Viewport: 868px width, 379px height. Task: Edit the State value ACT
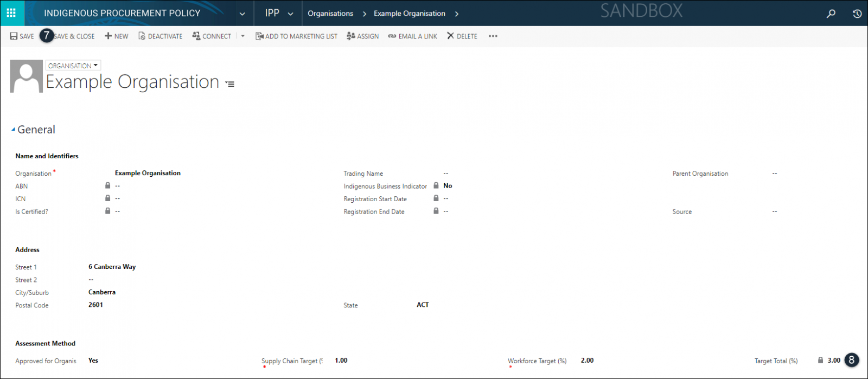pyautogui.click(x=423, y=305)
